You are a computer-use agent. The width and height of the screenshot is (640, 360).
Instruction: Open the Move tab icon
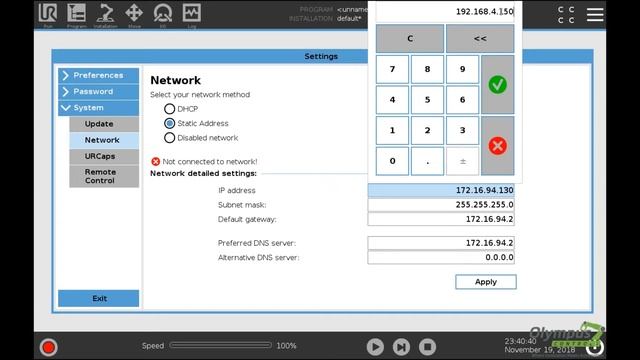tap(134, 15)
